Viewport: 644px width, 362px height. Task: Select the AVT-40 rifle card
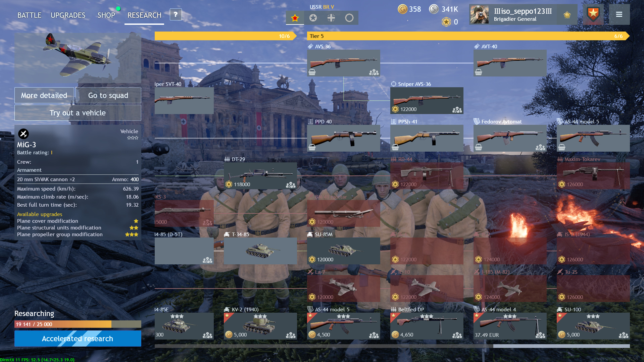coord(510,63)
